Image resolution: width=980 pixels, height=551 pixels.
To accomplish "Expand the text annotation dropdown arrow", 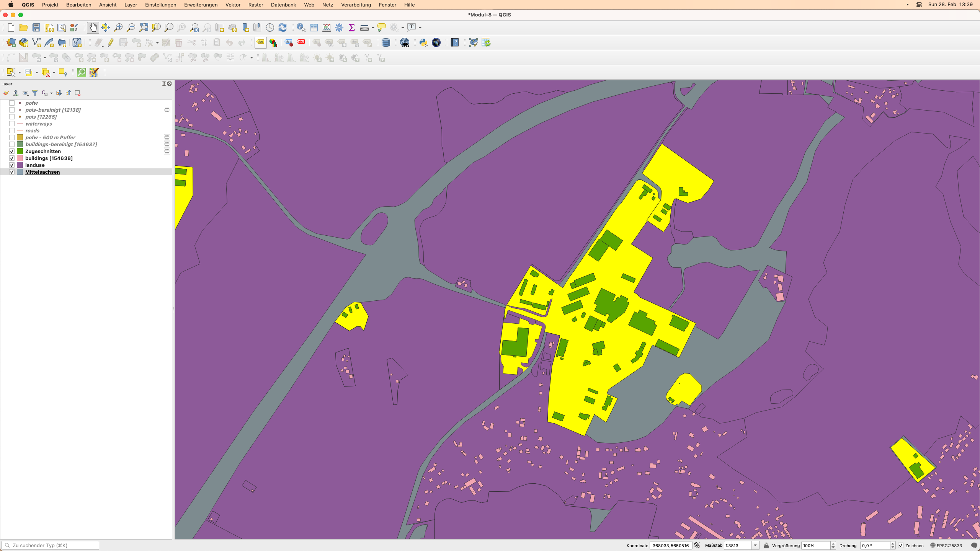I will pos(420,28).
